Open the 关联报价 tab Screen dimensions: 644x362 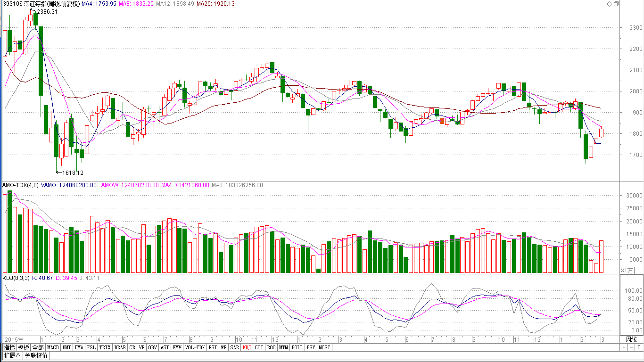click(x=36, y=355)
